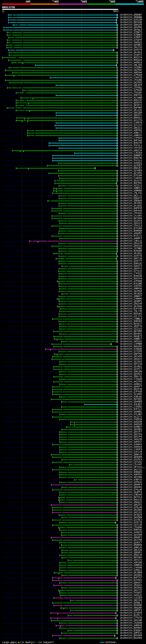Select UniRef100_Q75UU9 hit

[131, 75]
